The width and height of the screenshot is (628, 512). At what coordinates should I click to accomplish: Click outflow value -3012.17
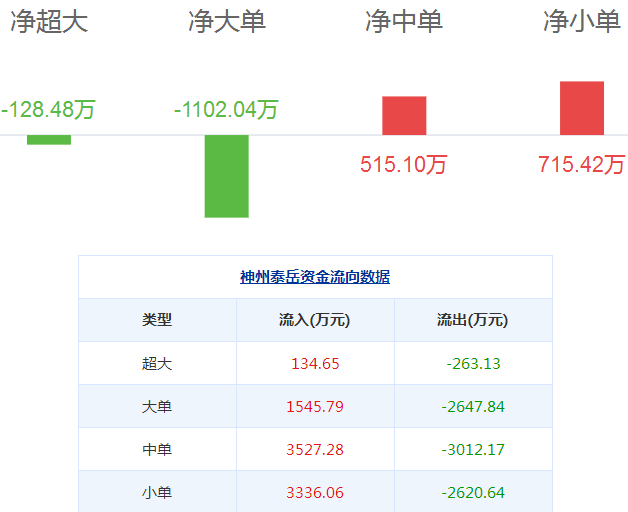click(x=473, y=450)
